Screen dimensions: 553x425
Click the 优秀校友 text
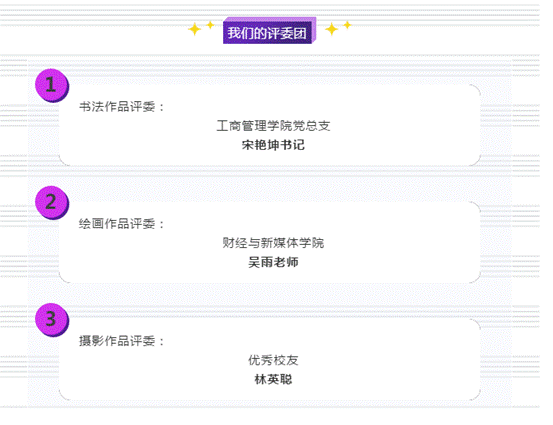273,360
